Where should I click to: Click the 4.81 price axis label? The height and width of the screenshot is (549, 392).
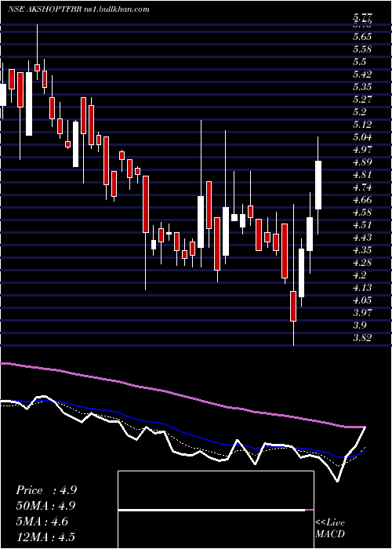(x=362, y=175)
